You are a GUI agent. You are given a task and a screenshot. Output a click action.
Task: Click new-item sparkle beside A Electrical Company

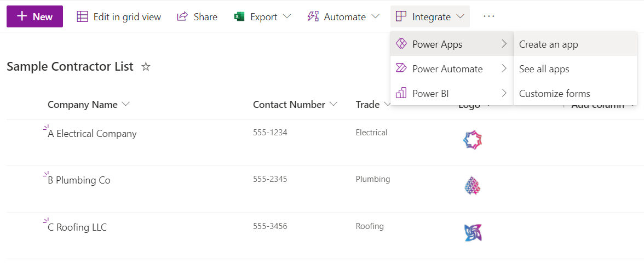[46, 128]
